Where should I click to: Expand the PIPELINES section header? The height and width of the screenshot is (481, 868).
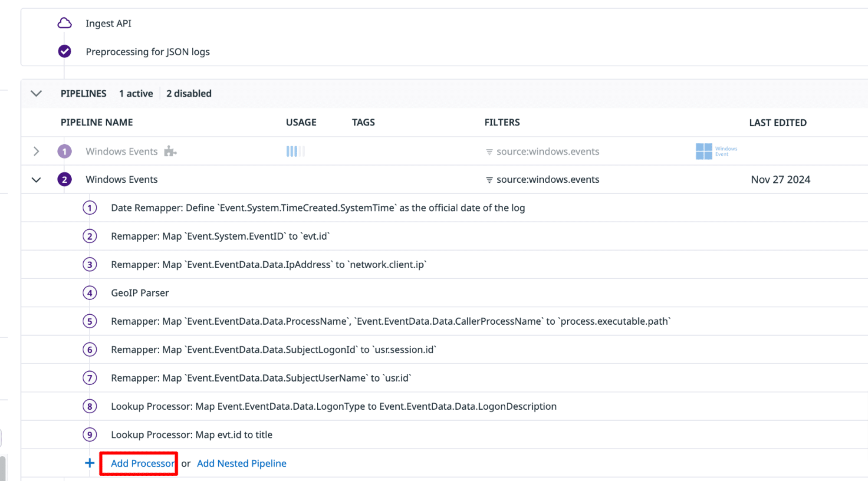click(x=36, y=93)
